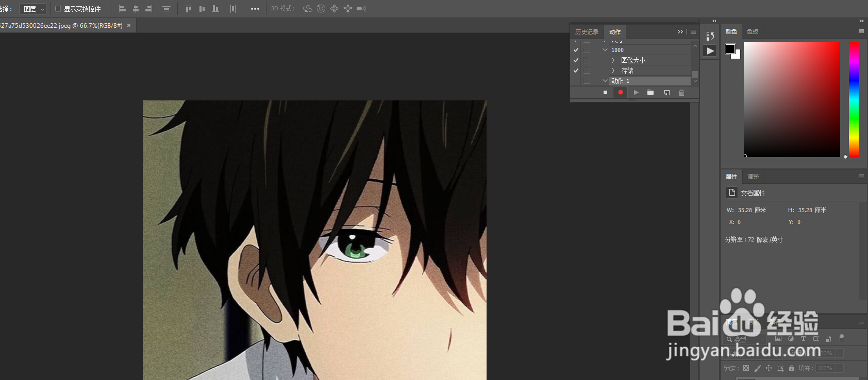Toggle checkmark for 存储 step
Screen dimensions: 868x380
tap(576, 71)
